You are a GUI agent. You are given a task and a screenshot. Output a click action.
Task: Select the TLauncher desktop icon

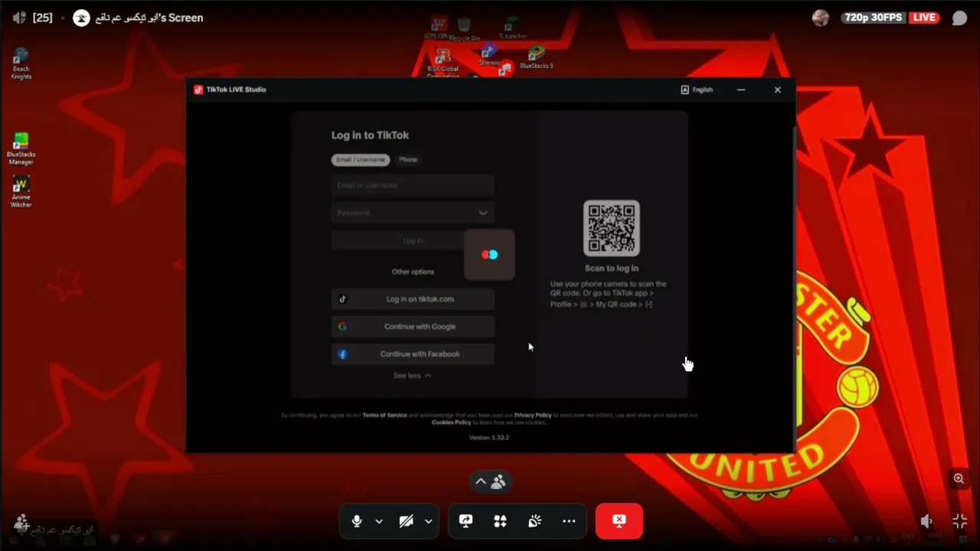[512, 28]
